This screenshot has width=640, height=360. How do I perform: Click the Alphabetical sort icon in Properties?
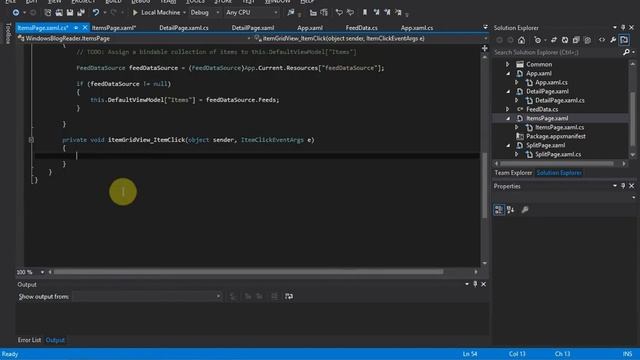point(511,210)
